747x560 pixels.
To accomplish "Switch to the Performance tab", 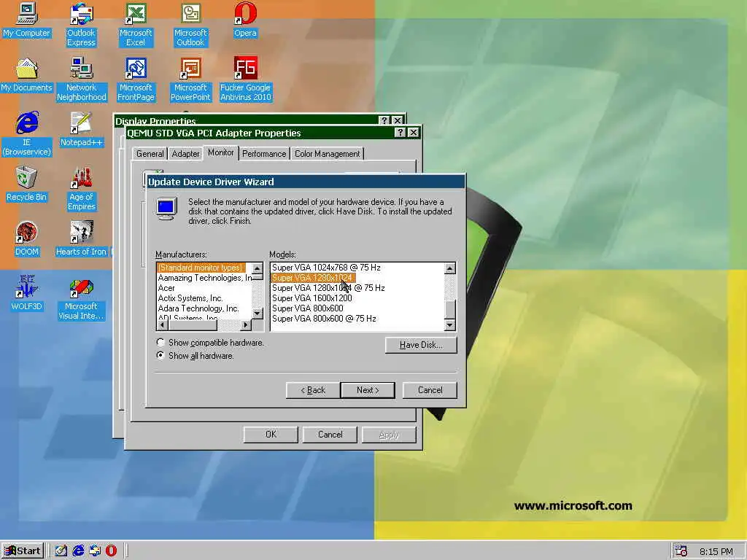I will click(x=264, y=154).
